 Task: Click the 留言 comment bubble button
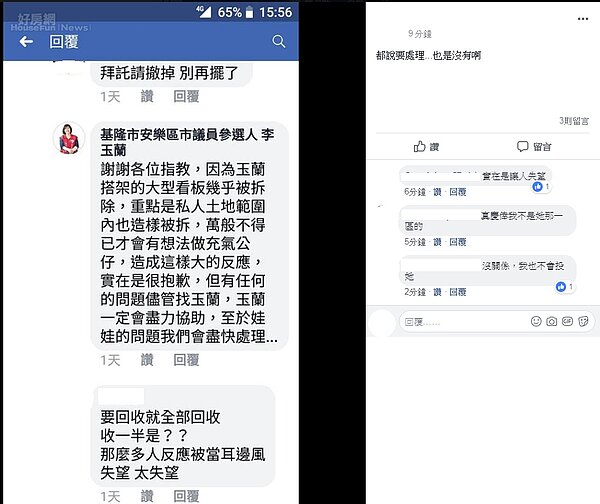click(x=534, y=146)
